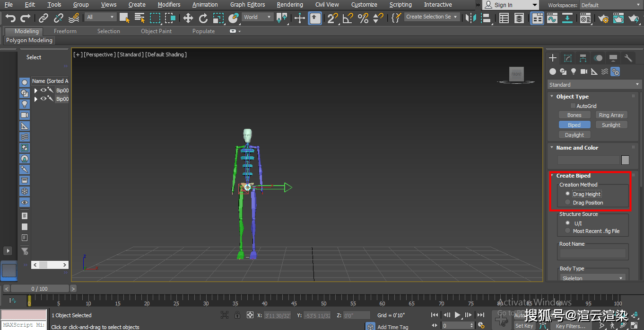Click the Bind to Space Warp icon
Screen dimensions: 644x330
pyautogui.click(x=74, y=18)
